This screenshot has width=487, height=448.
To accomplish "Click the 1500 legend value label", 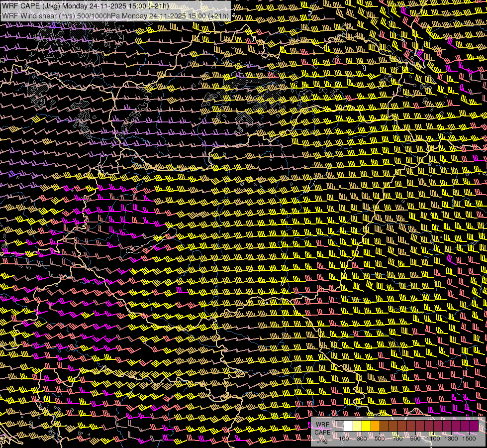I will pyautogui.click(x=469, y=439).
